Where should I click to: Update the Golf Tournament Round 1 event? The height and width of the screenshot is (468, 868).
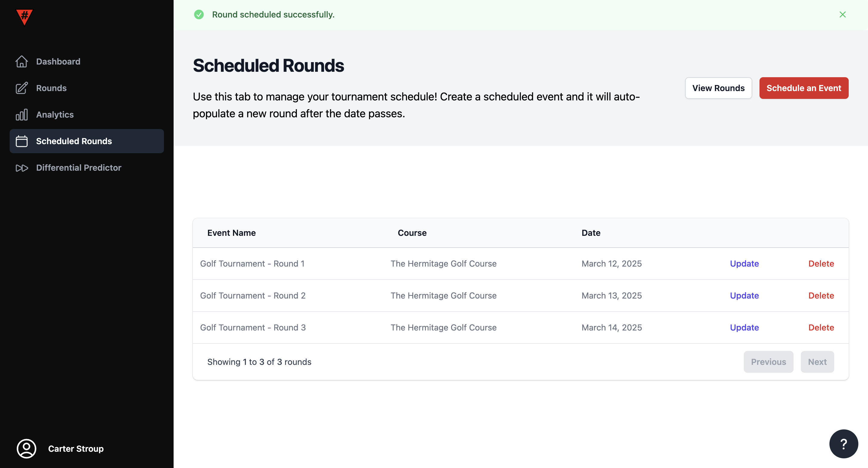pyautogui.click(x=744, y=263)
